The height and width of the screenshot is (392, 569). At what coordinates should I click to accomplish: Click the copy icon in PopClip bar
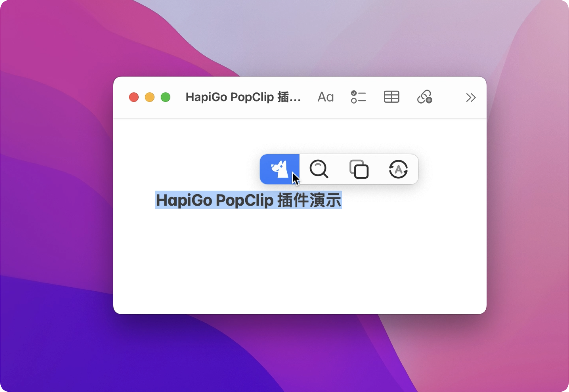(x=359, y=169)
